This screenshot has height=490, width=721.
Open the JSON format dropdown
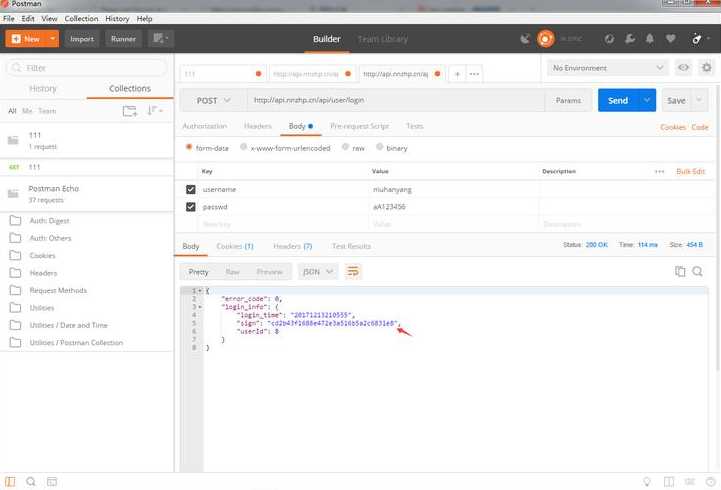(318, 272)
